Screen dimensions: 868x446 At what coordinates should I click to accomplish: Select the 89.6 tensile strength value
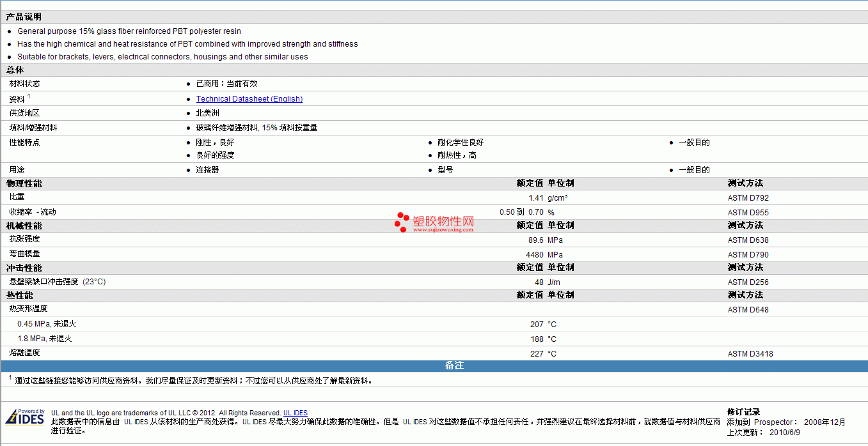tap(536, 240)
